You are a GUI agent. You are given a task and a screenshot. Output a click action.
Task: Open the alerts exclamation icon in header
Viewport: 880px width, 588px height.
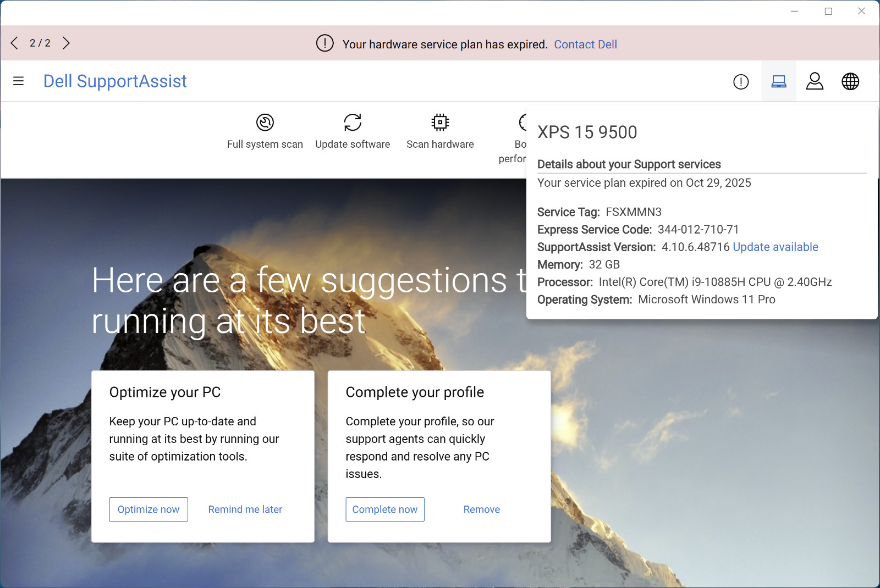point(741,82)
